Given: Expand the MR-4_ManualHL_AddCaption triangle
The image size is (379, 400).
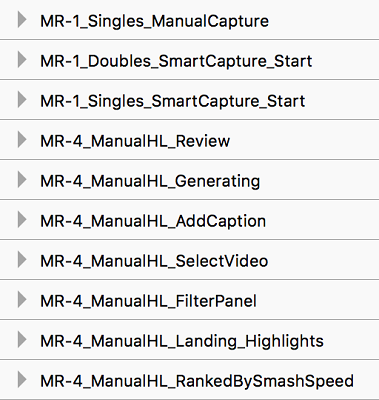Looking at the screenshot, I should [22, 220].
